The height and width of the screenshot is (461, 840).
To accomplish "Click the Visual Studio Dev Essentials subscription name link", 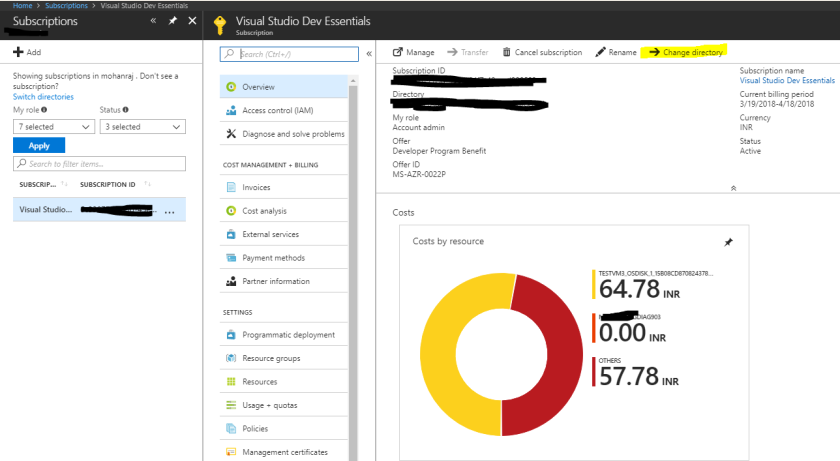I will pos(787,80).
